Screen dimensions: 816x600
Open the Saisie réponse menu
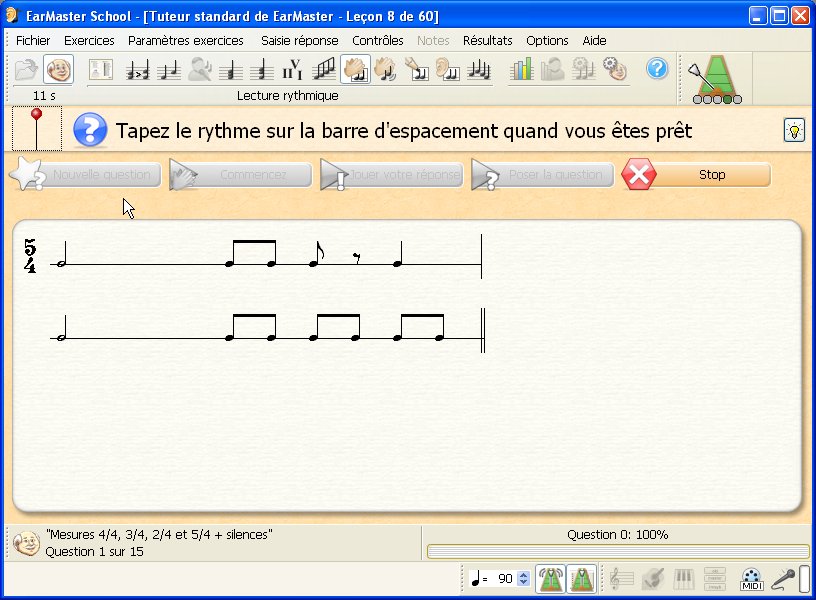click(299, 41)
